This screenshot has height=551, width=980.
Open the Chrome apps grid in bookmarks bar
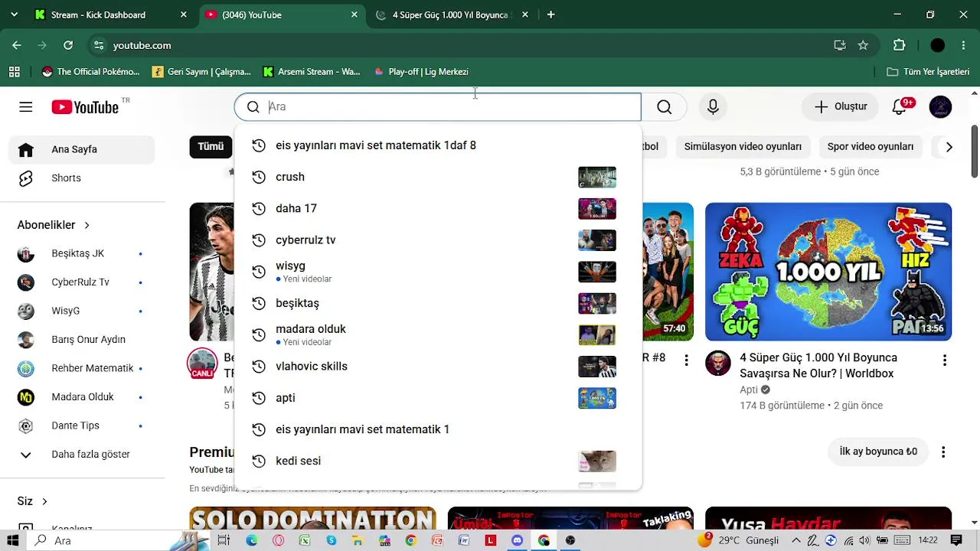point(15,72)
